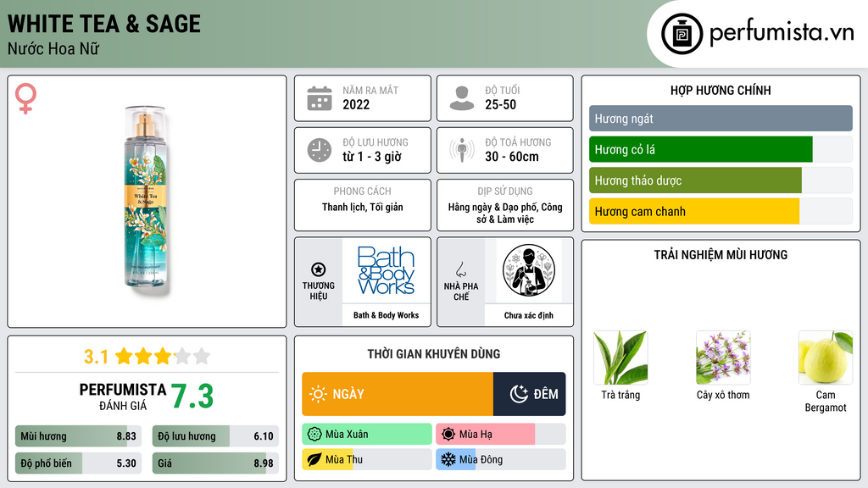The image size is (868, 488).
Task: Click the snowflake icon for Mùa Đông
Action: tap(448, 459)
